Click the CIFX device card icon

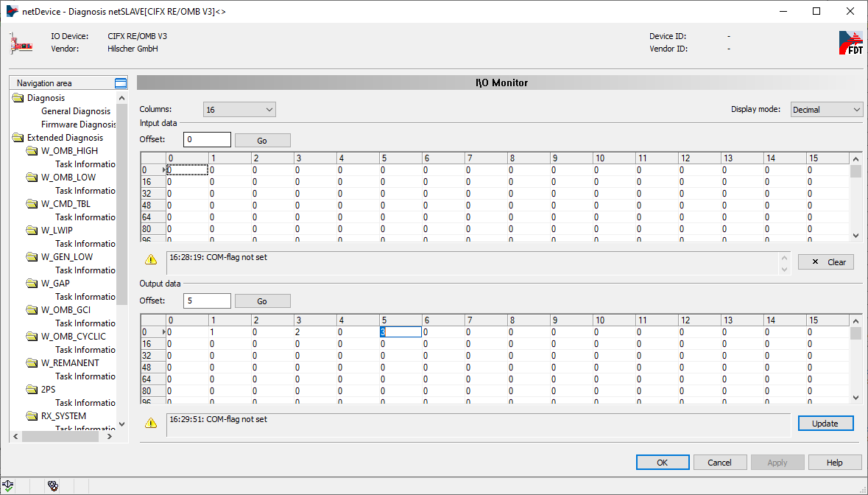pos(21,43)
